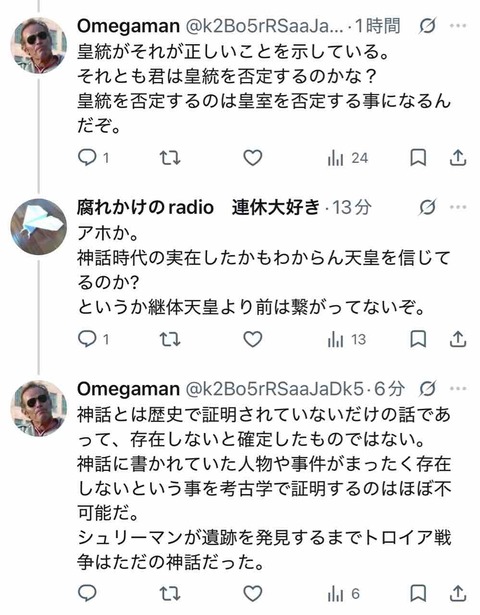This screenshot has height=615, width=480.
Task: Share Omegaman's first tweet
Action: pyautogui.click(x=457, y=158)
